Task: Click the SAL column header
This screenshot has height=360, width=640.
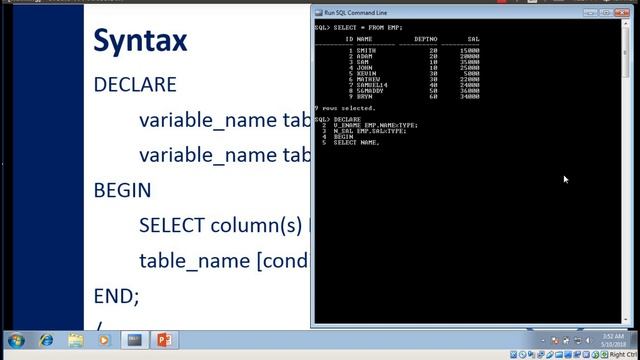Action: click(473, 39)
